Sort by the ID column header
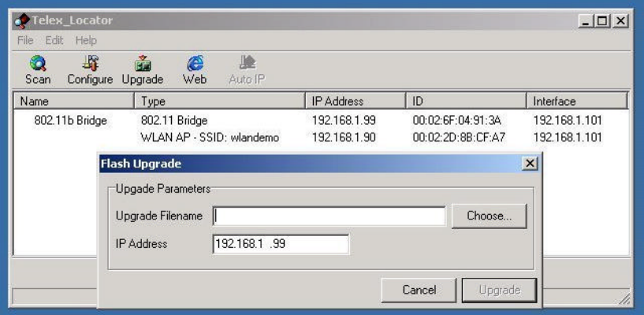The image size is (644, 315). click(x=466, y=101)
